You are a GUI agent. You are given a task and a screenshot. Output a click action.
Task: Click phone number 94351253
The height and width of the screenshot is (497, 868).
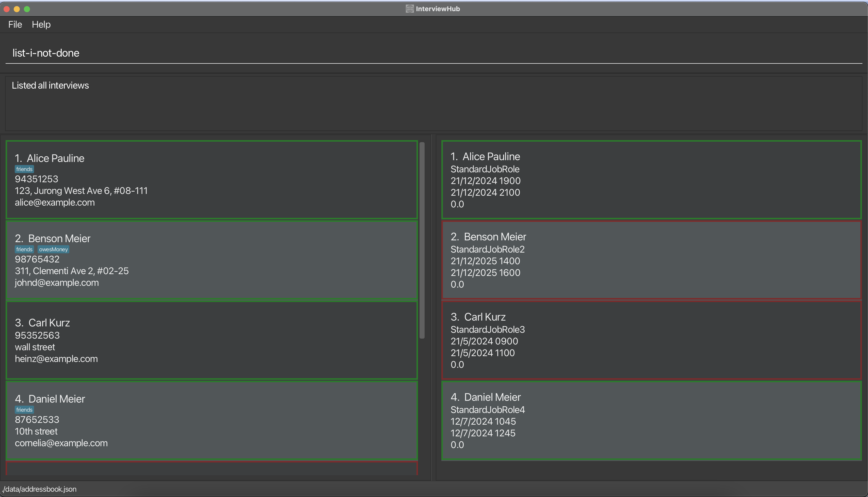(37, 179)
